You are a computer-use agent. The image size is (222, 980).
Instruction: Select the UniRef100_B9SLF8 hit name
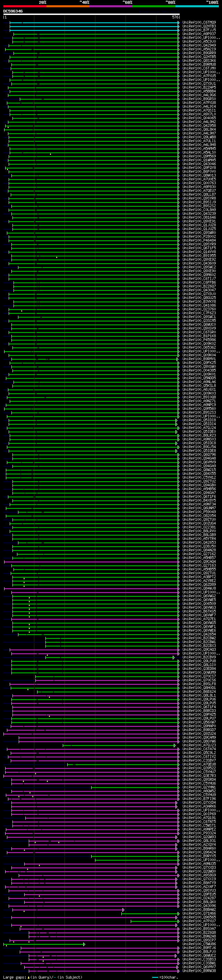tap(199, 684)
